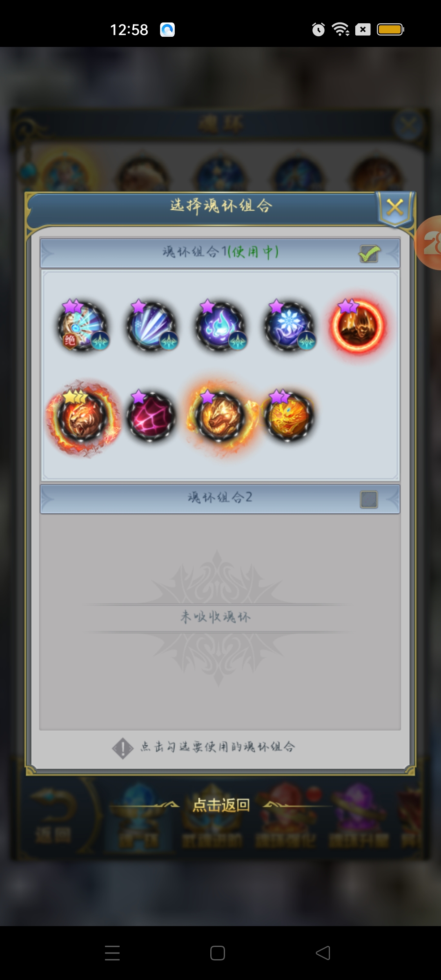Select the ice shard streak soul ring
The width and height of the screenshot is (441, 980).
pyautogui.click(x=152, y=326)
